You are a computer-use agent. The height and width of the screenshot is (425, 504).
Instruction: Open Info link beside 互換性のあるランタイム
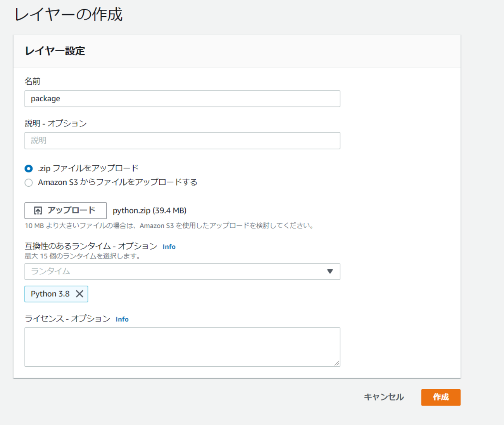click(x=169, y=247)
